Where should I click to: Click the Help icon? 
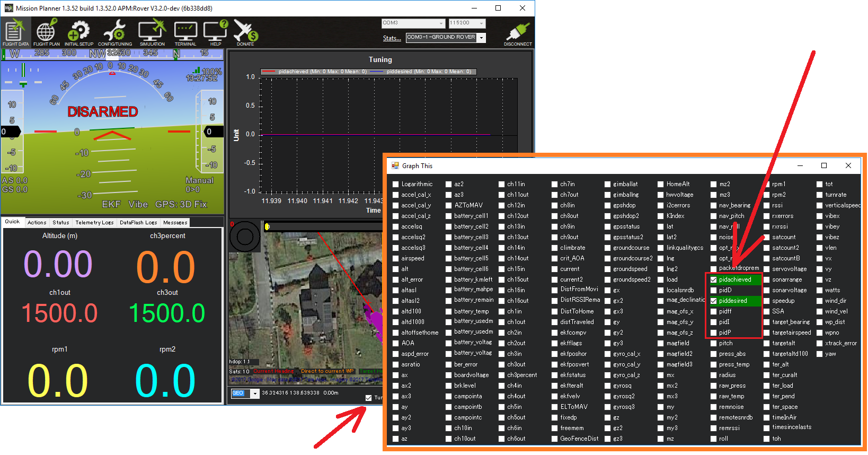(x=215, y=33)
